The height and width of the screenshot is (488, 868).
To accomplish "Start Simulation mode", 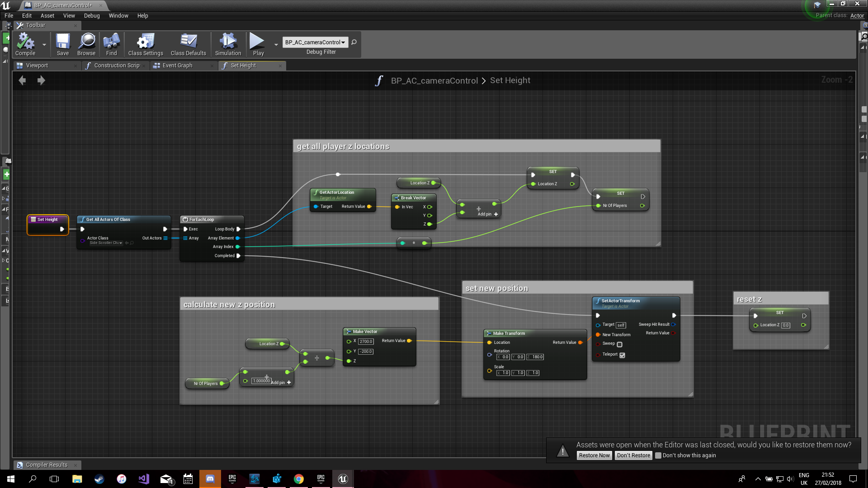I will coord(228,44).
